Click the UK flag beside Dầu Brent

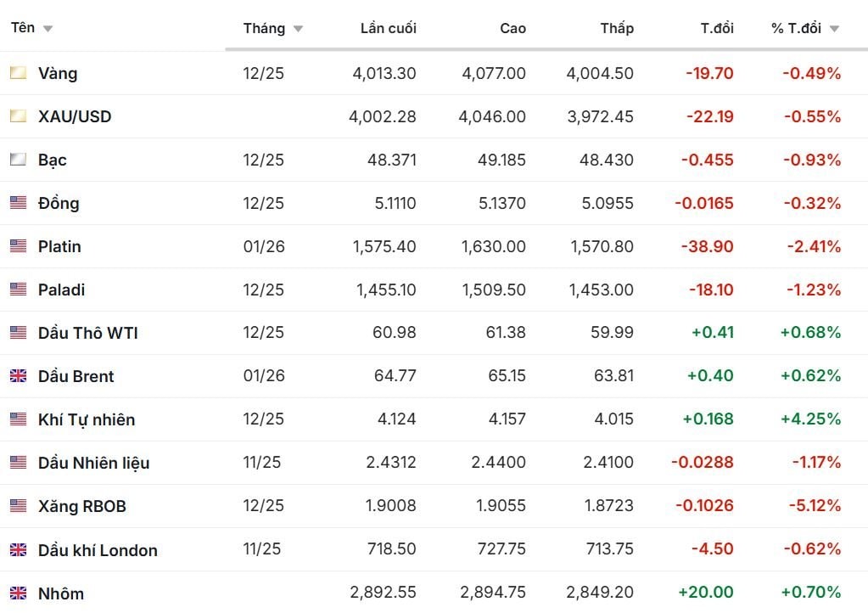pos(18,376)
